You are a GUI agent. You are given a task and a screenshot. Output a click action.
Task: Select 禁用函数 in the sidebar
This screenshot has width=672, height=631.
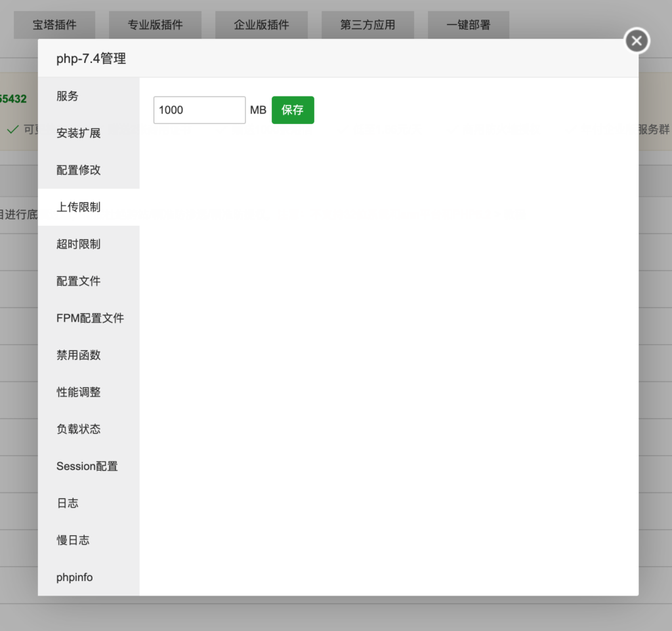[79, 355]
